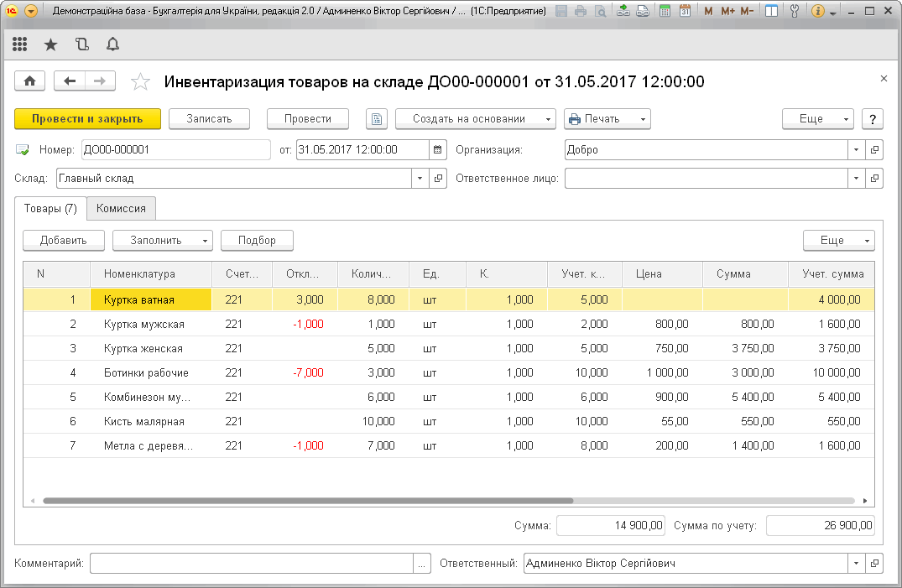Open document movements report icon
The height and width of the screenshot is (588, 902).
(377, 119)
